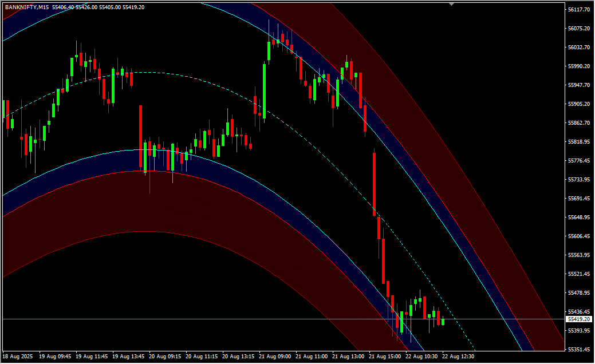The height and width of the screenshot is (364, 595).
Task: Click the 19 Aug 11:45 time label
Action: tap(93, 356)
